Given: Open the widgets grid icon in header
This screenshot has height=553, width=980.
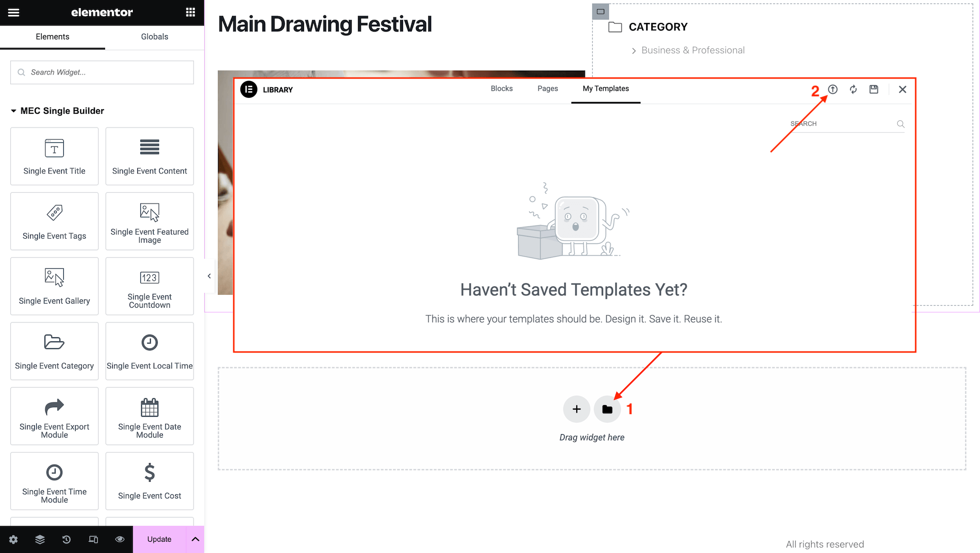Looking at the screenshot, I should [190, 12].
